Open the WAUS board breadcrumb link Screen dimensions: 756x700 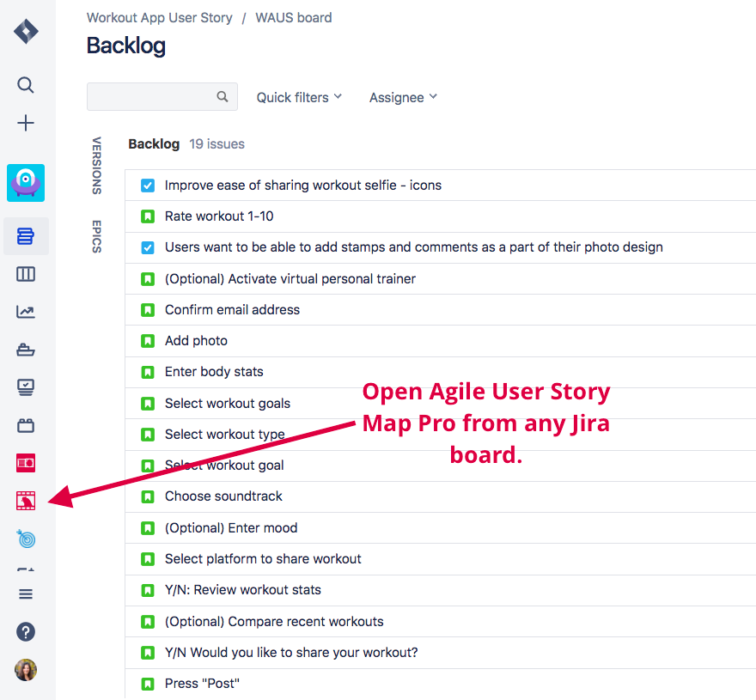click(x=294, y=18)
